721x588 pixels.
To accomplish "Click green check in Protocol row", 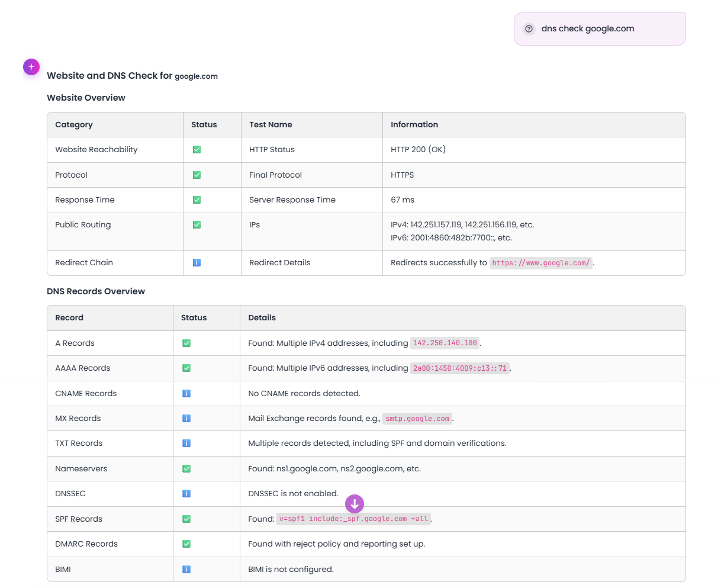I will [x=197, y=175].
